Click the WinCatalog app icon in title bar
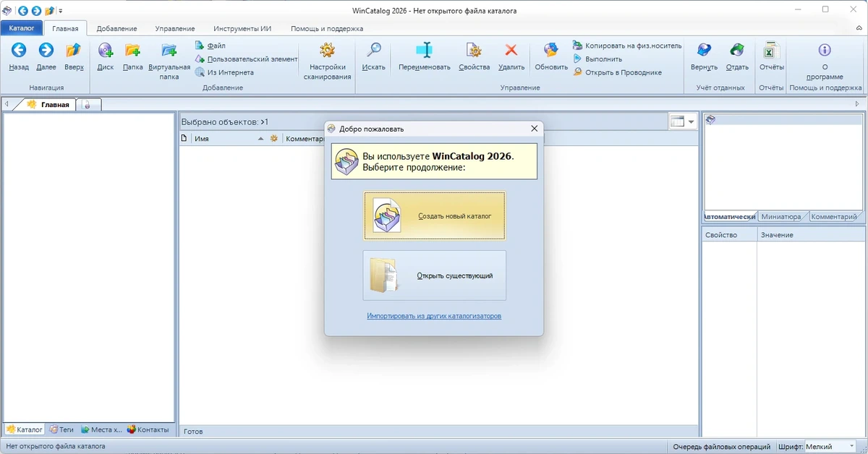The width and height of the screenshot is (868, 454). (x=7, y=11)
